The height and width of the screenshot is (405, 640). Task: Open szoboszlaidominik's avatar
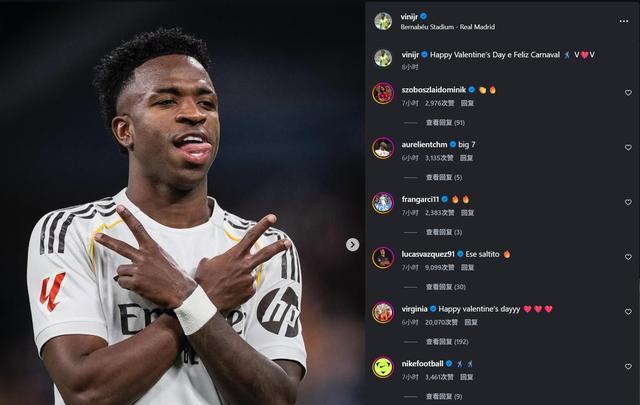383,93
